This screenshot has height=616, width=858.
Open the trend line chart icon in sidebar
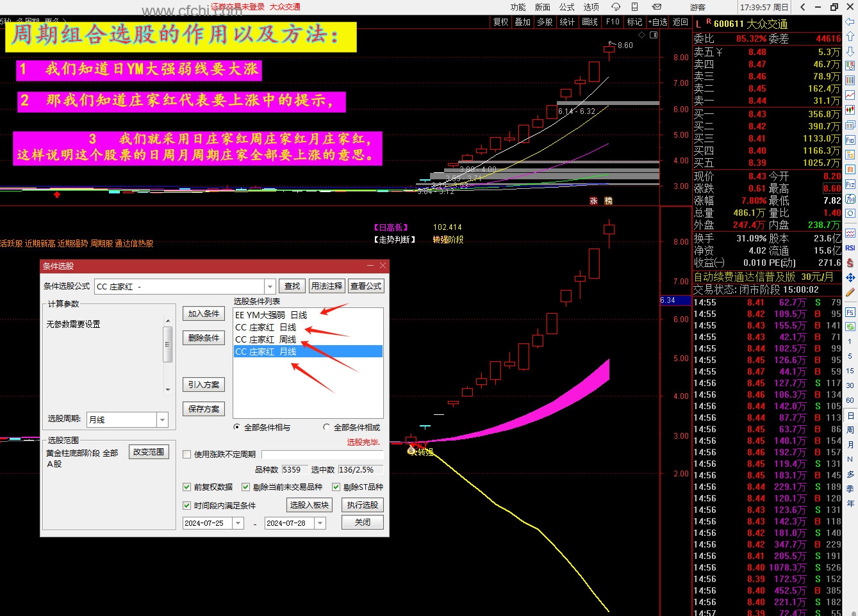pyautogui.click(x=850, y=95)
